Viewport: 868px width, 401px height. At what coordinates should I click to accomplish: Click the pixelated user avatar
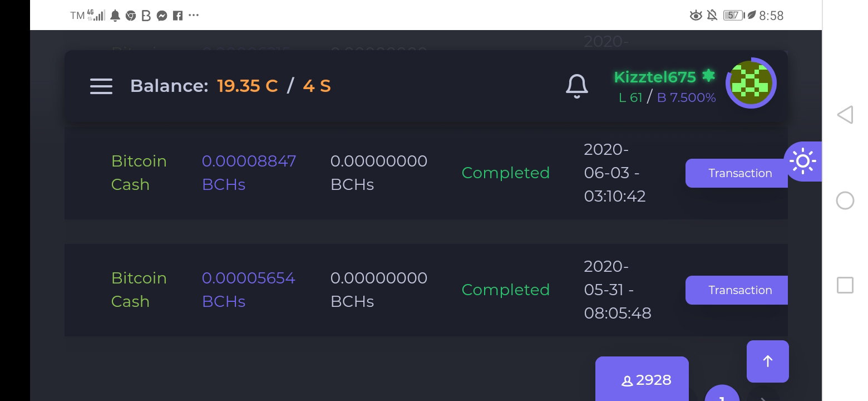pos(751,83)
